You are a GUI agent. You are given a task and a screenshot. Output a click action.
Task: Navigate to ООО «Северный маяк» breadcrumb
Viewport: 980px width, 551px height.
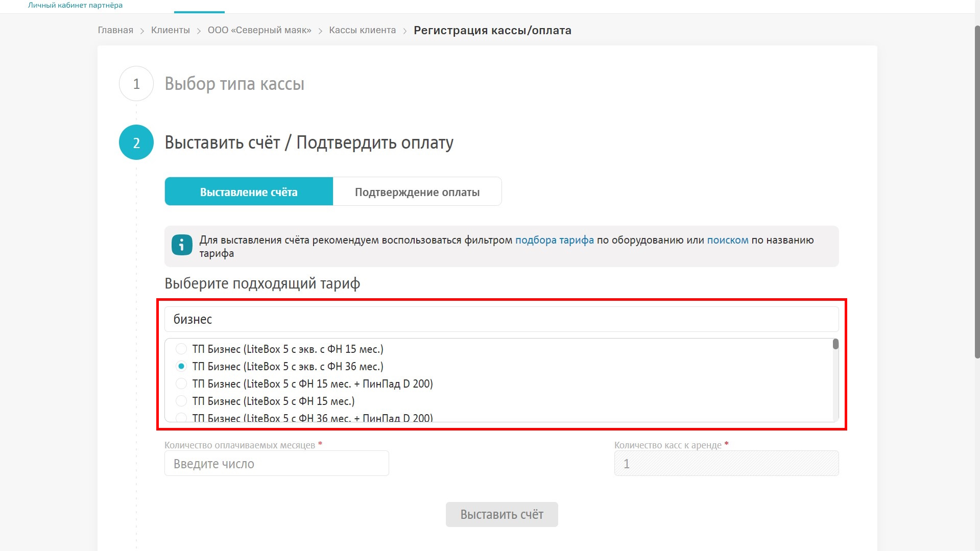259,30
